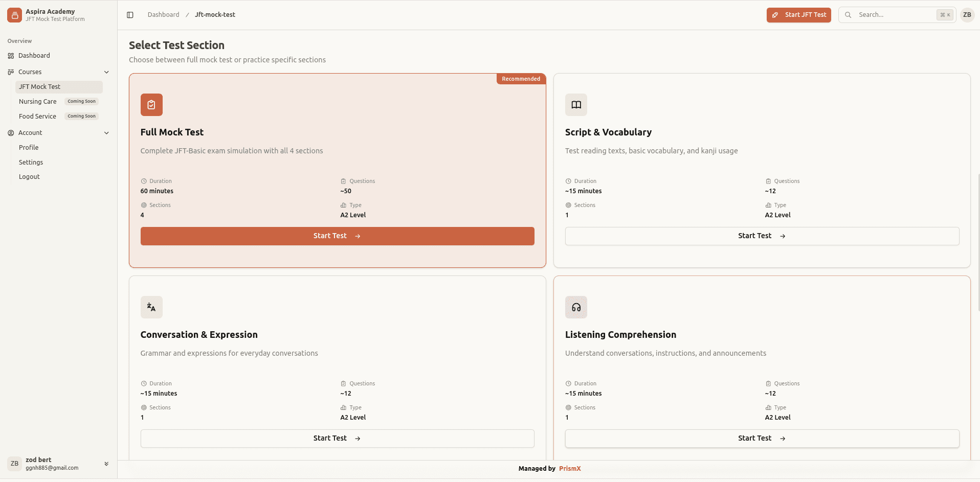980x482 pixels.
Task: Collapse the Account section chevron
Action: [106, 133]
